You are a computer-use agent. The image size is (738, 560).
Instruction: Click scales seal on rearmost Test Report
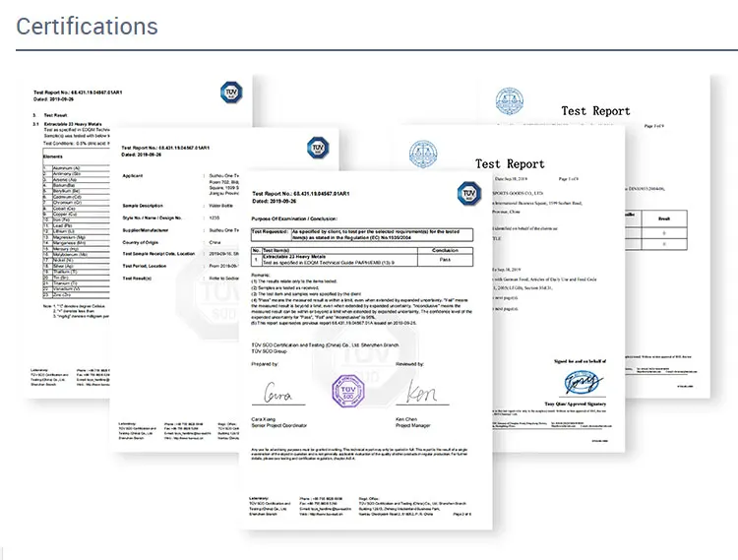tap(510, 100)
